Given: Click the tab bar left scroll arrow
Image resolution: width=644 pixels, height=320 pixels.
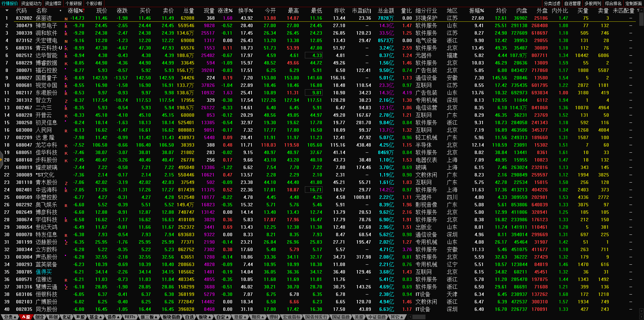Looking at the screenshot, I should (410, 317).
